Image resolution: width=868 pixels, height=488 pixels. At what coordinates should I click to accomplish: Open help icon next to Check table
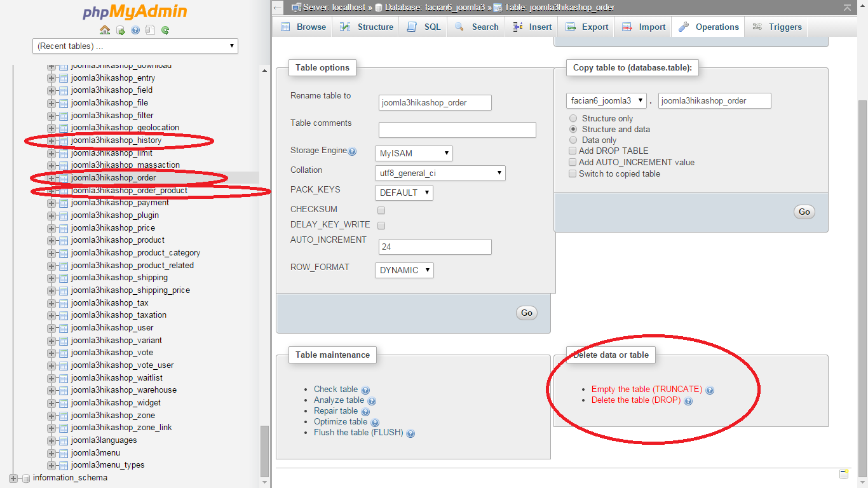click(x=365, y=390)
